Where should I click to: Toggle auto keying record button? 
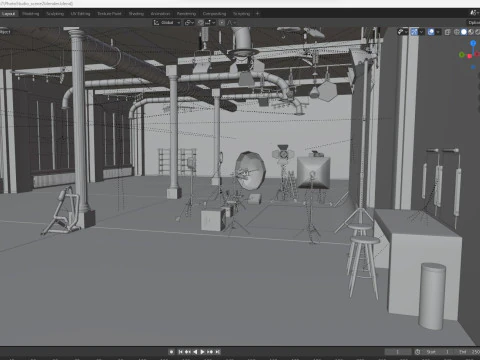pos(171,352)
